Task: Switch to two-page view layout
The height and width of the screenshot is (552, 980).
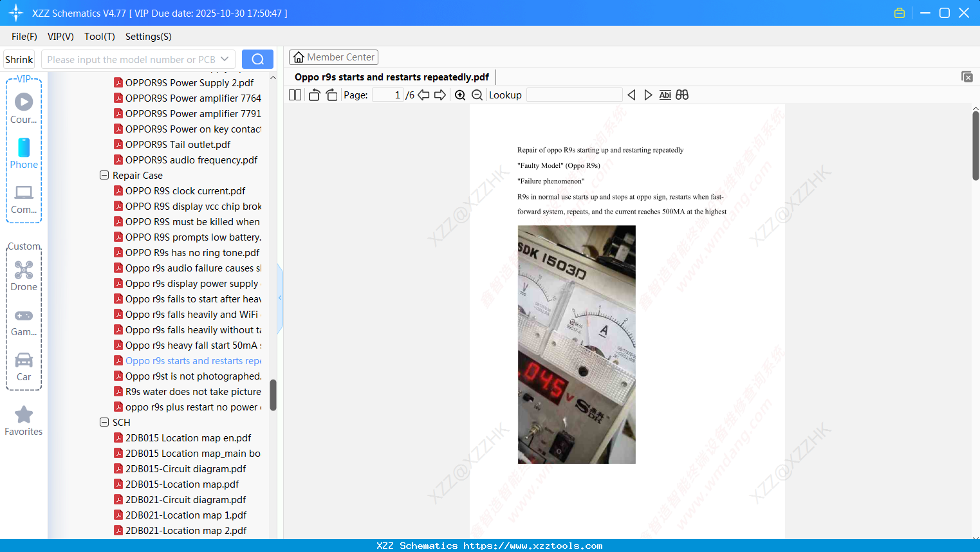Action: click(295, 95)
